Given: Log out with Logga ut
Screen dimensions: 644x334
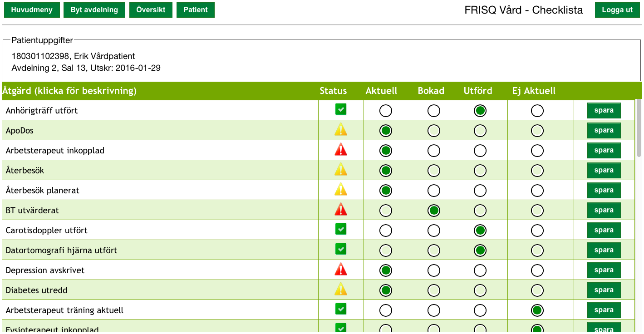Looking at the screenshot, I should pos(617,10).
